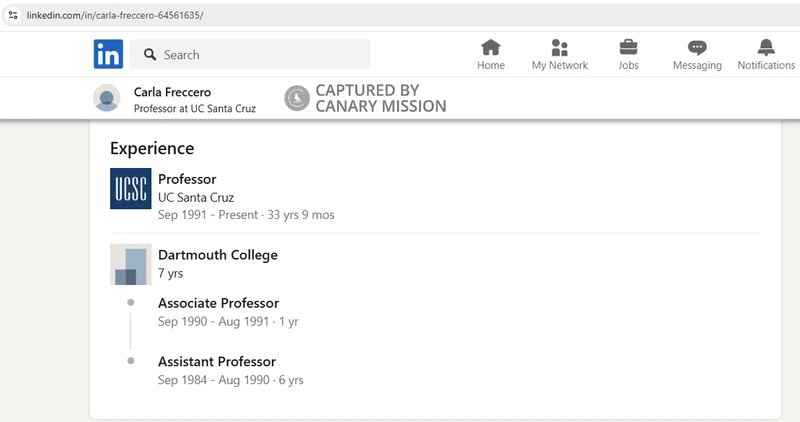Image resolution: width=800 pixels, height=422 pixels.
Task: Open the My Network people icon
Action: pyautogui.click(x=560, y=47)
